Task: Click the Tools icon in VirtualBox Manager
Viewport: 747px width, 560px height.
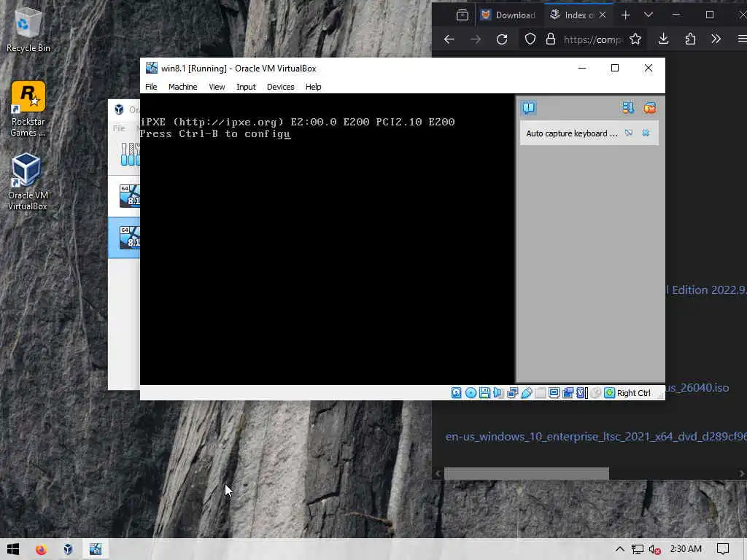Action: (130, 155)
